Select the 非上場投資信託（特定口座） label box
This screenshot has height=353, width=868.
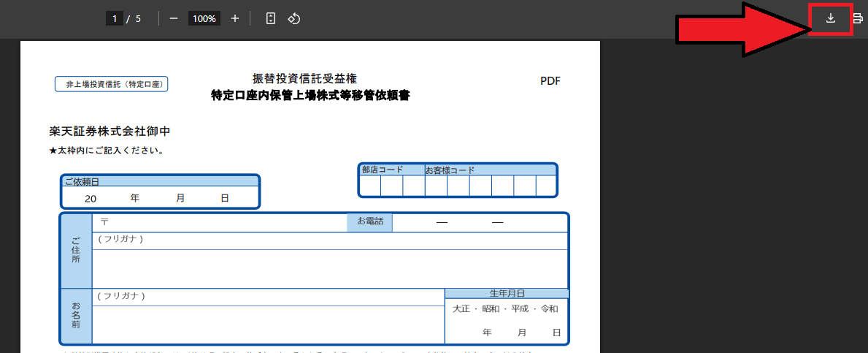pyautogui.click(x=111, y=84)
